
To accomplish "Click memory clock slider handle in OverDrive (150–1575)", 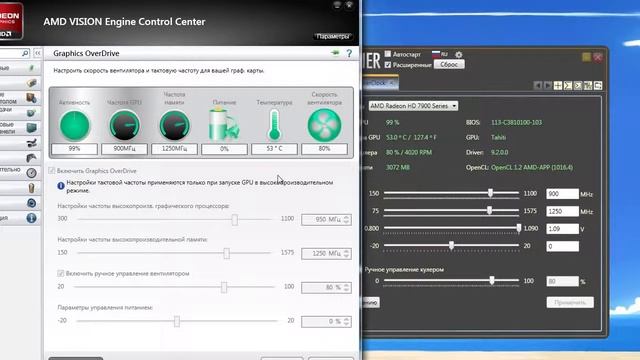I will pos(227,253).
